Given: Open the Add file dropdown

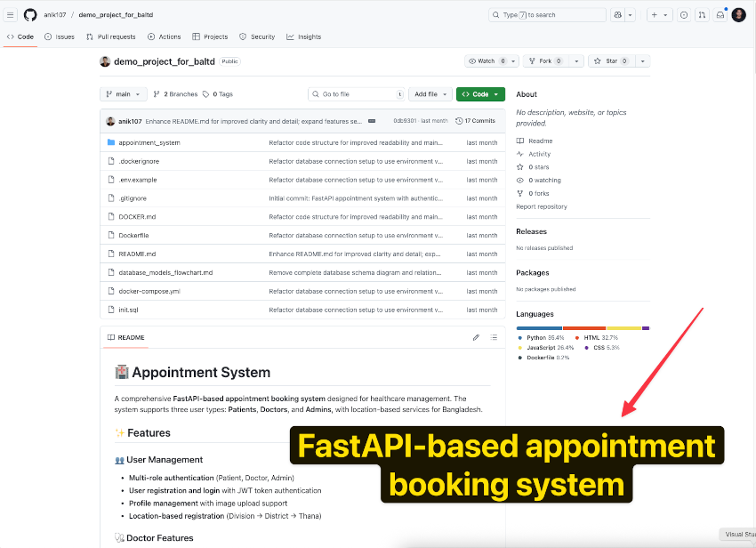Looking at the screenshot, I should click(x=430, y=94).
